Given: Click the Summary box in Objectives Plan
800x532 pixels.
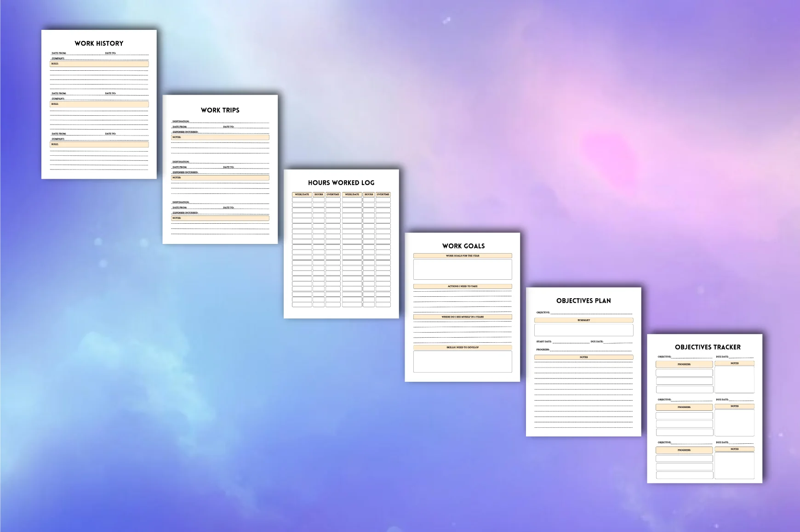Looking at the screenshot, I should coord(583,330).
